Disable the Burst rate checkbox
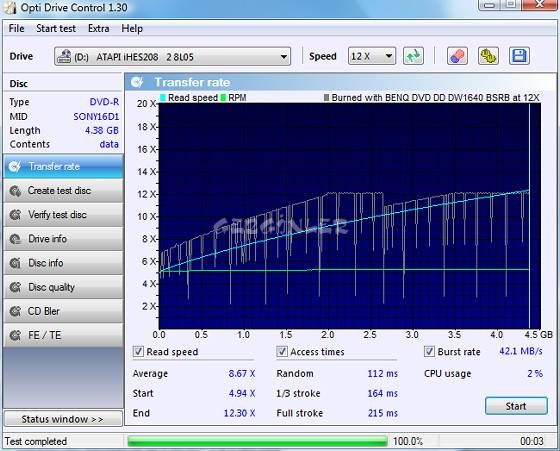Screen dimensions: 560x451 coord(429,351)
